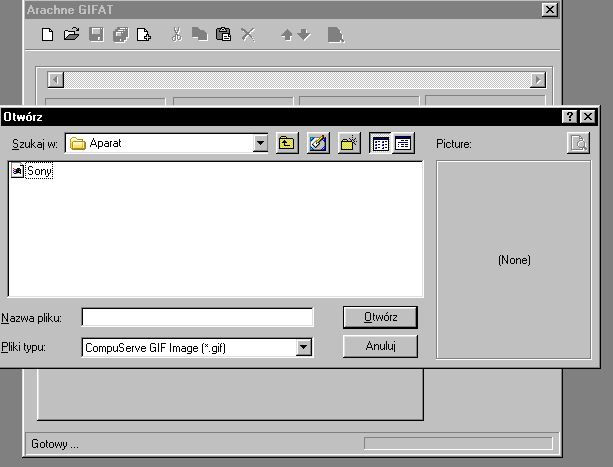613x467 pixels.
Task: Click the horizontal scrollbar track in Arachne GIFAT
Action: (297, 80)
